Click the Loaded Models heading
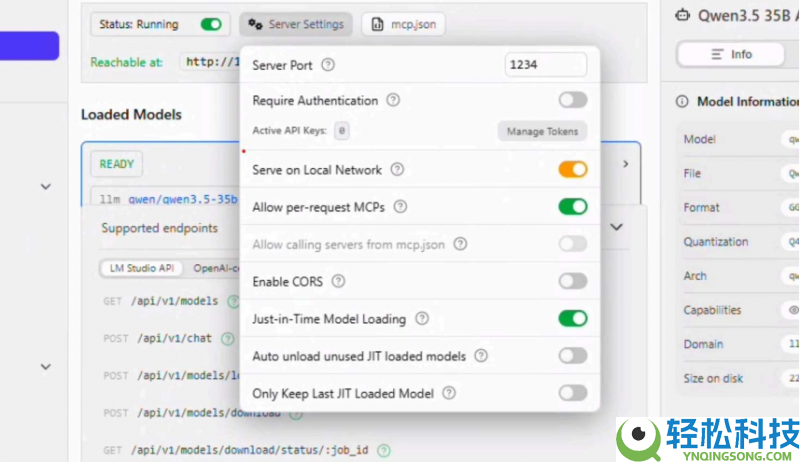Screen dimensions: 800x462 pos(131,114)
